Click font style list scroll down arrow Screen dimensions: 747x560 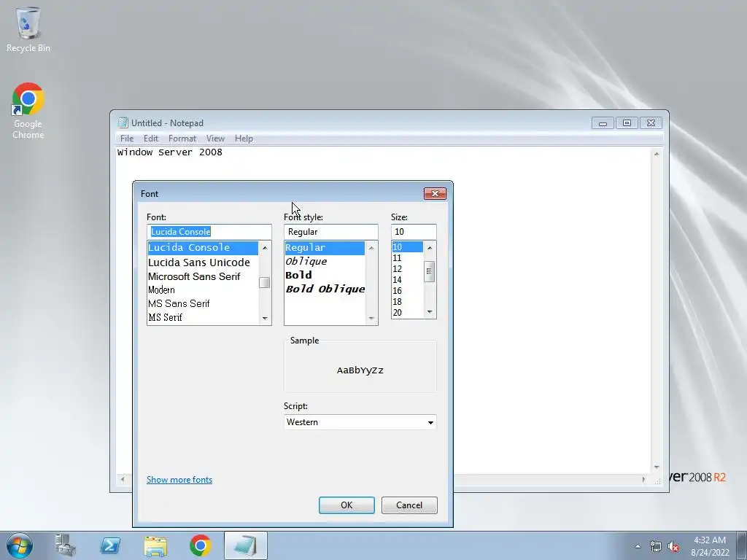pyautogui.click(x=371, y=318)
